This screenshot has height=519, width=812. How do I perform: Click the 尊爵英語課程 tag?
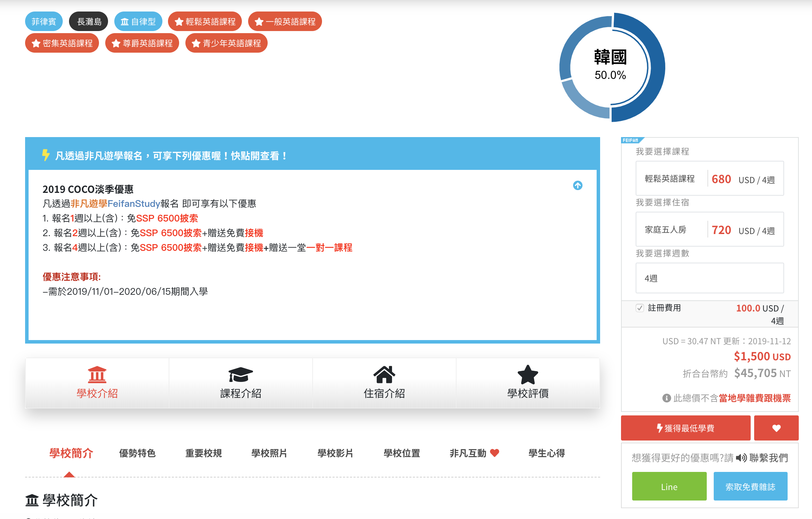tap(142, 43)
